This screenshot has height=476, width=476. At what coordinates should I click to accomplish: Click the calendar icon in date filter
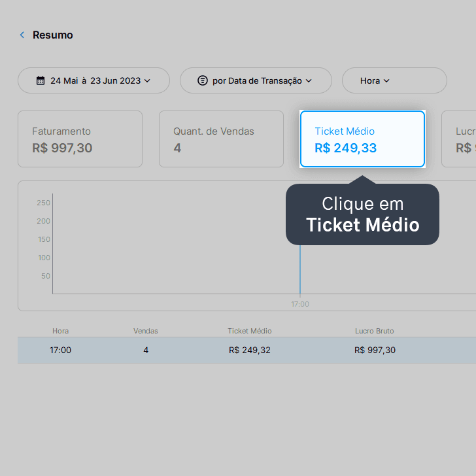click(x=41, y=81)
